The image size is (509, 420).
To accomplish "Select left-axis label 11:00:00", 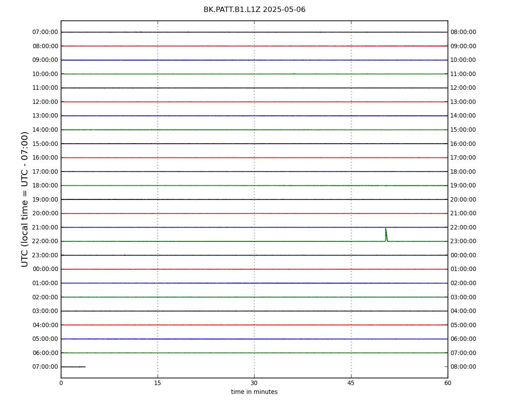I will 45,88.
